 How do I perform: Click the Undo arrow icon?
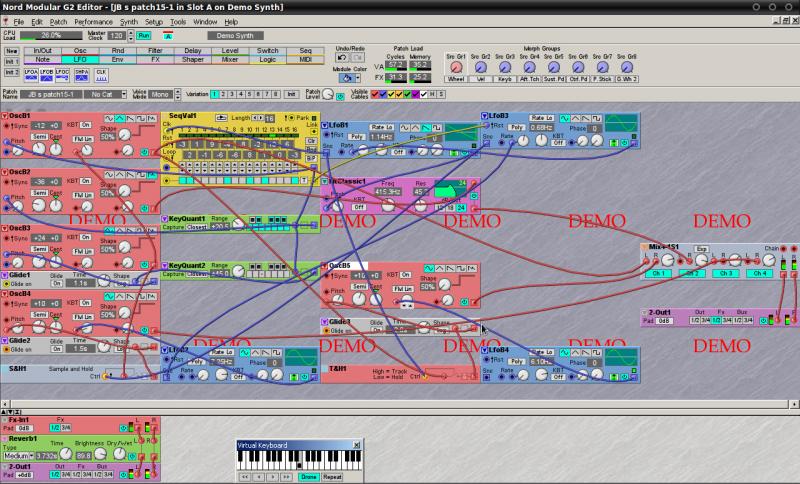[342, 58]
